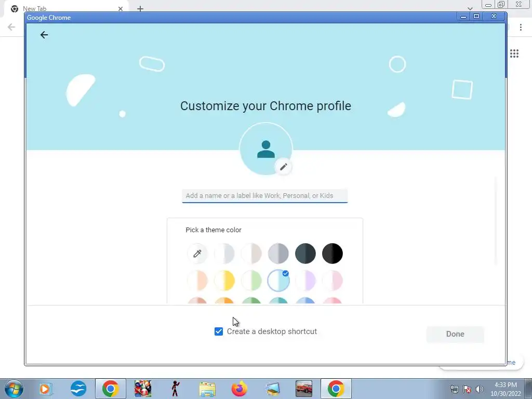Uncheck Create a desktop shortcut
The height and width of the screenshot is (399, 532).
click(x=219, y=331)
